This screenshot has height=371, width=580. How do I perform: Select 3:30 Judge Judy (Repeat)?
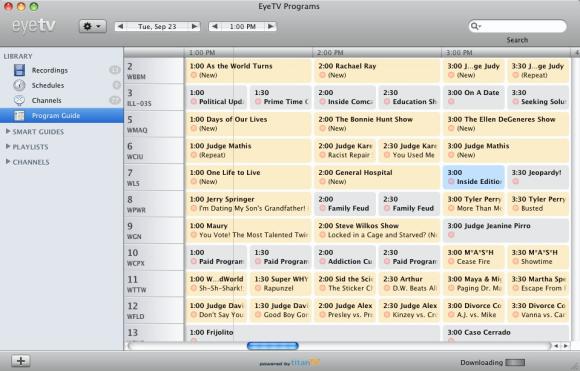click(x=539, y=71)
